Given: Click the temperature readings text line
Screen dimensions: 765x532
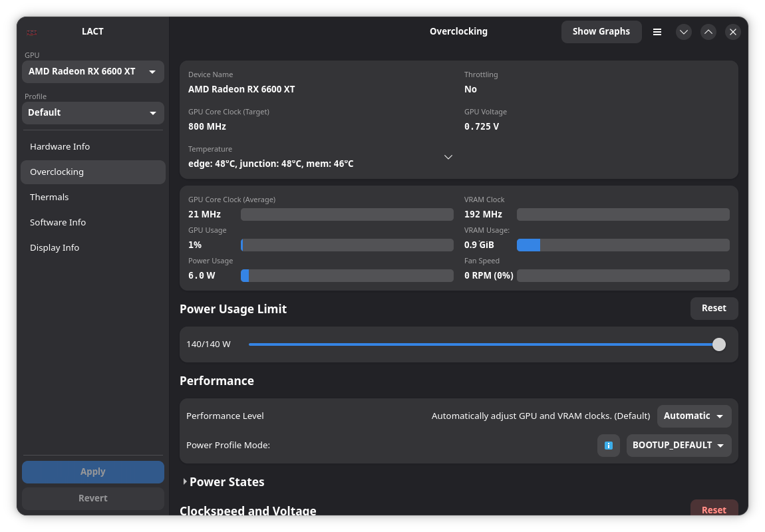Looking at the screenshot, I should 271,164.
